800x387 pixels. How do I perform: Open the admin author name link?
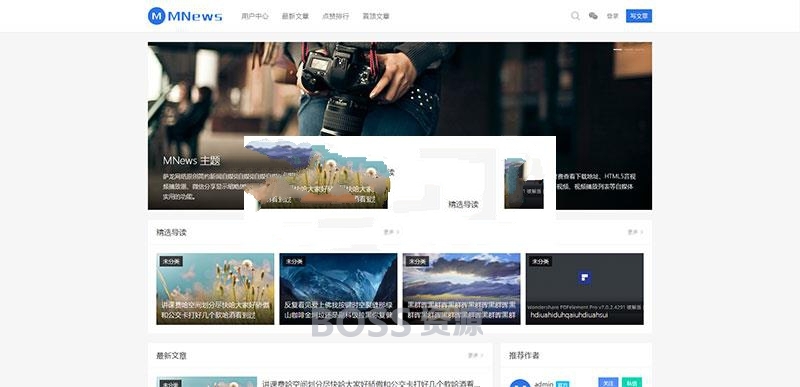click(544, 384)
